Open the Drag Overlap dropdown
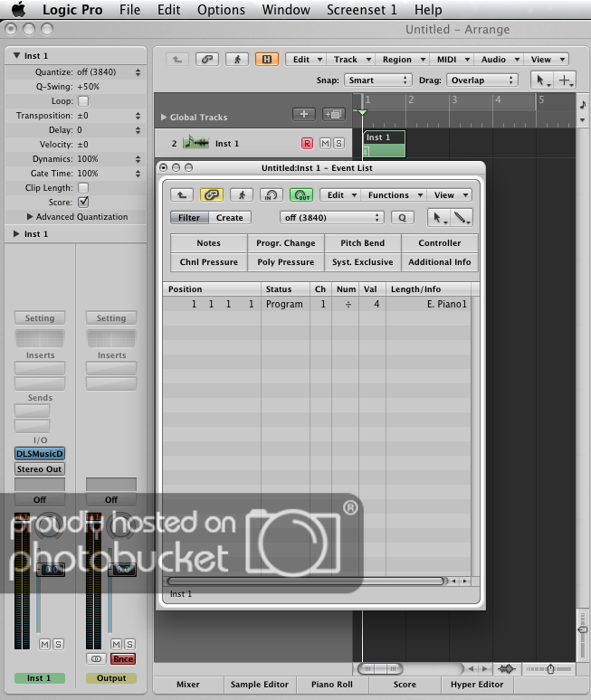The height and width of the screenshot is (700, 591). [482, 80]
